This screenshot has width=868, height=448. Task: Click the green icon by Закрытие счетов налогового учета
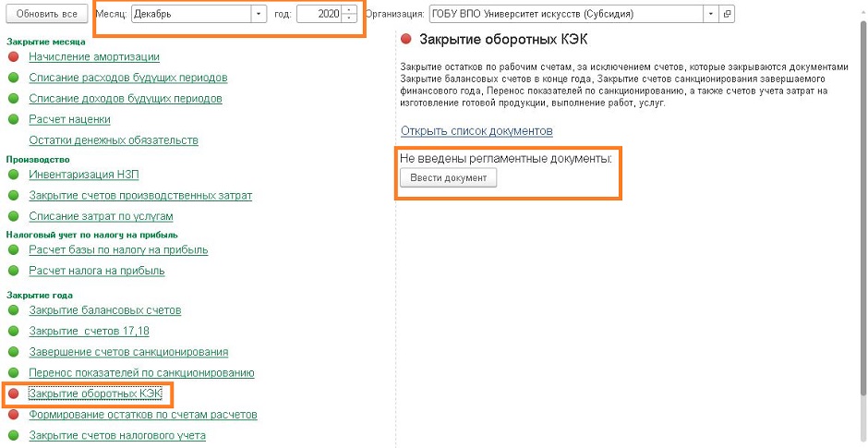(13, 436)
